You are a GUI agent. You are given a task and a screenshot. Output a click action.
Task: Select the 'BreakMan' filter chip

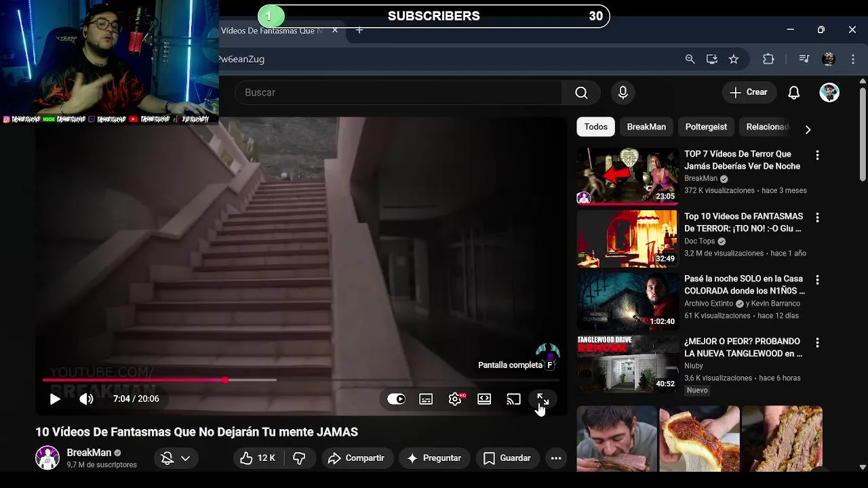click(x=646, y=127)
